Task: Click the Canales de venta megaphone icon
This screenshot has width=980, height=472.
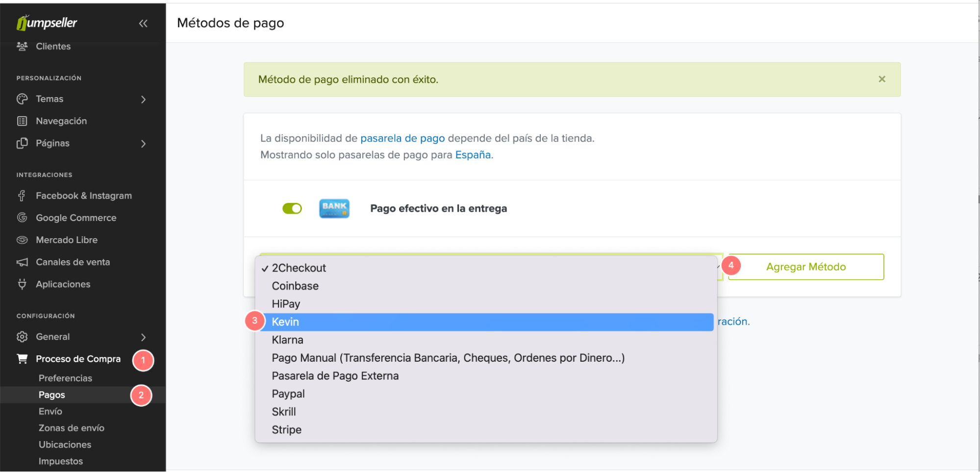Action: 22,262
